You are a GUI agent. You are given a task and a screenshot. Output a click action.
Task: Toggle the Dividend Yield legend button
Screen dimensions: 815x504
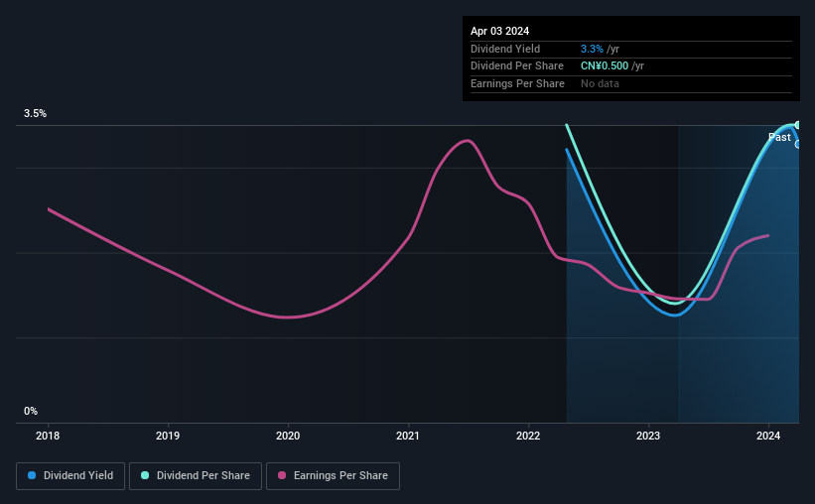tap(70, 476)
